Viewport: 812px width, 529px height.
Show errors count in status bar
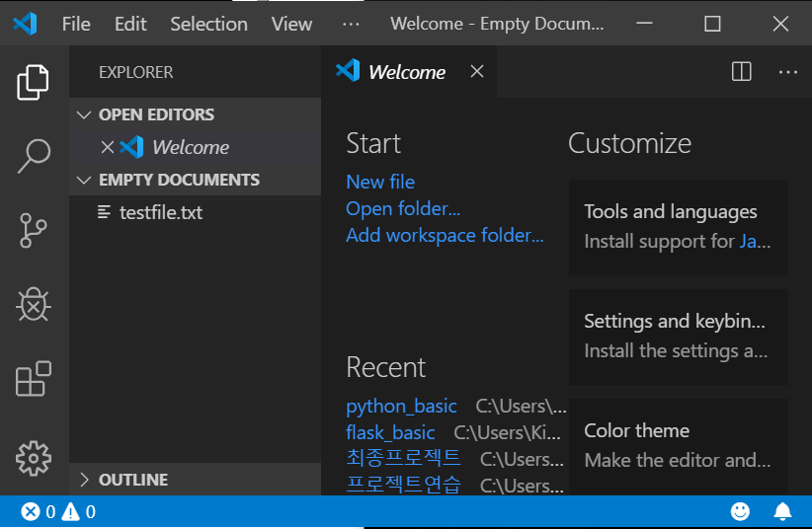point(38,512)
